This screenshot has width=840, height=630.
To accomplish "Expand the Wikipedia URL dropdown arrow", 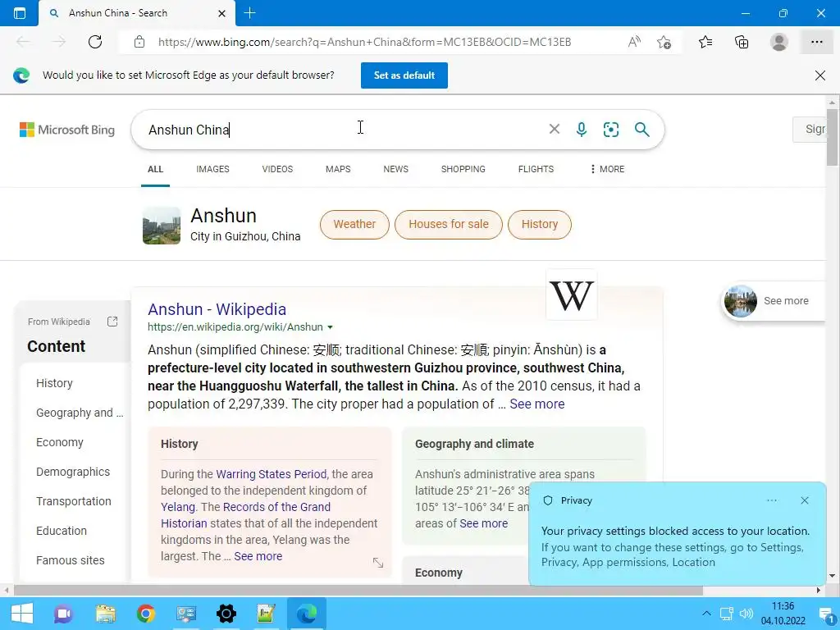I will [330, 327].
